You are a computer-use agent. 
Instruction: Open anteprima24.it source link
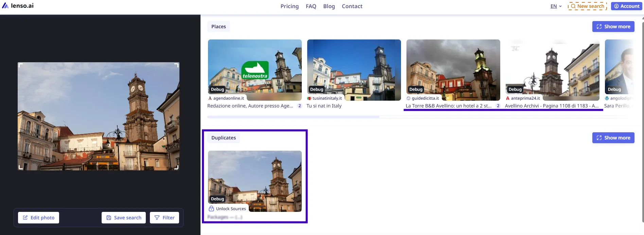point(525,98)
